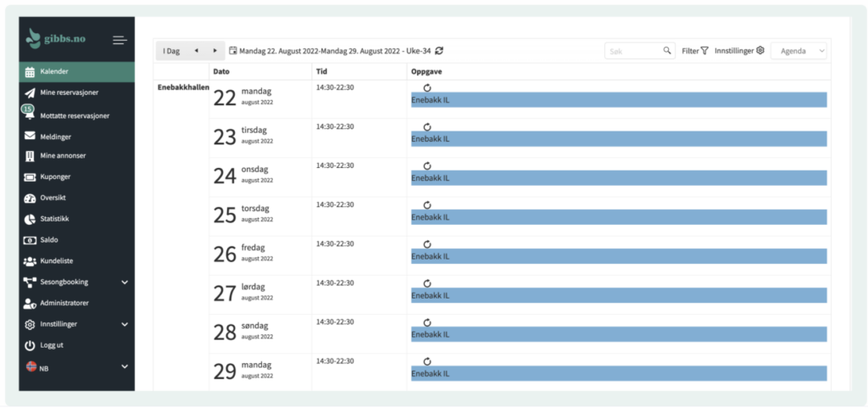
Task: Click the I Dag button
Action: (x=171, y=51)
